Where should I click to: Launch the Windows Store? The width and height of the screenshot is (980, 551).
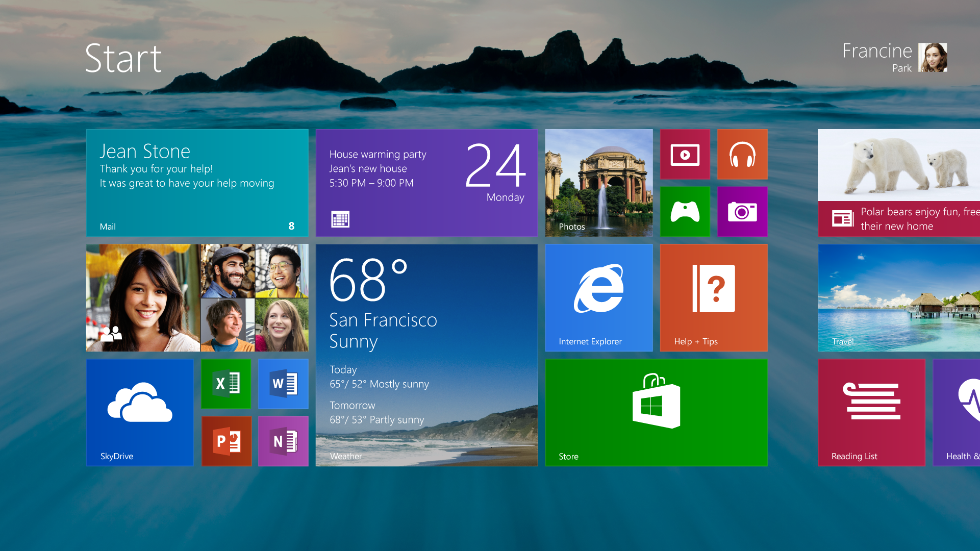click(657, 412)
